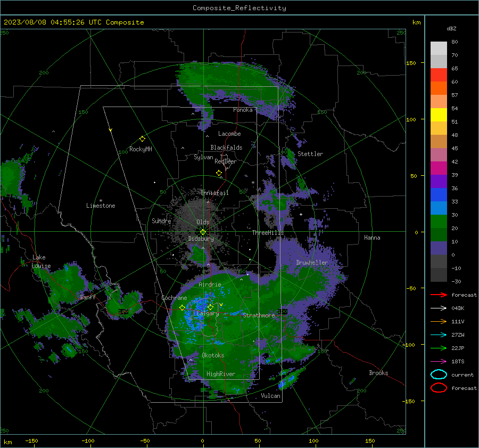Click the yellow diamond marker near RockyMH
Viewport: 479px width, 448px height.
142,139
